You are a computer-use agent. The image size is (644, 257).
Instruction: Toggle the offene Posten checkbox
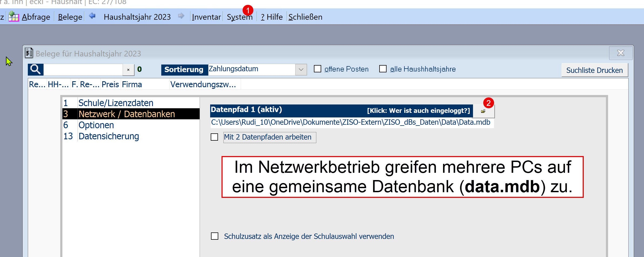[317, 69]
